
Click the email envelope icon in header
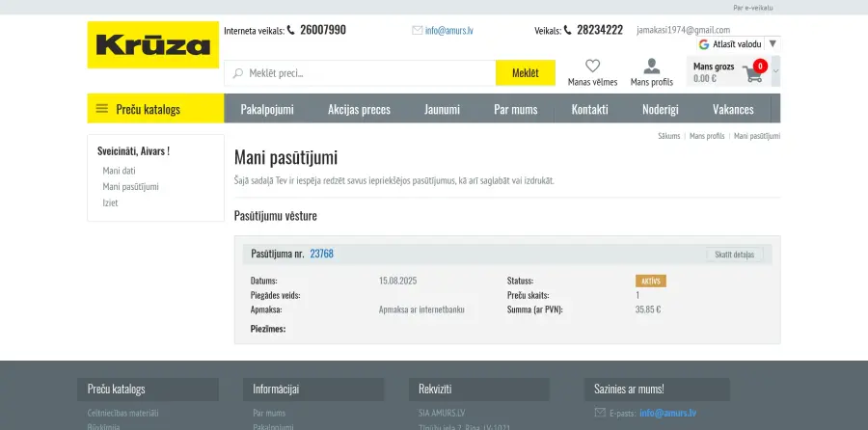[x=417, y=30]
